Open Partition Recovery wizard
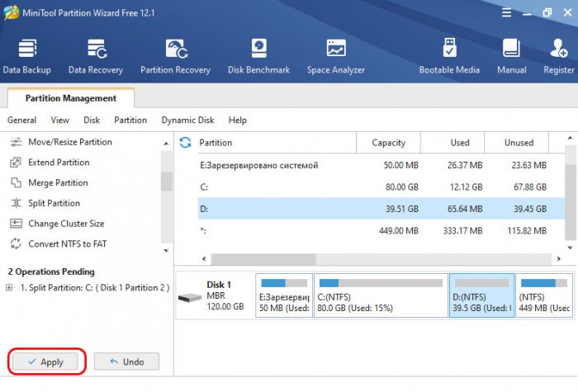This screenshot has width=578, height=392. pyautogui.click(x=175, y=56)
